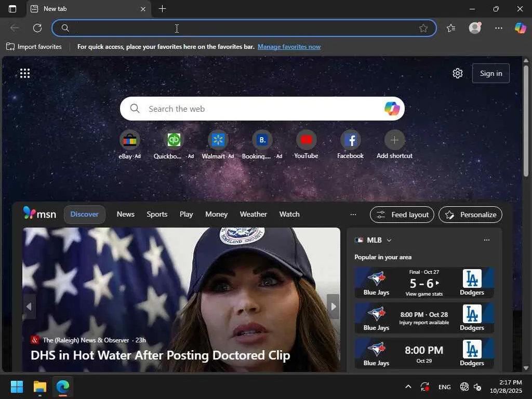The height and width of the screenshot is (399, 532).
Task: Open the Quickbooks shortcut
Action: [x=174, y=144]
